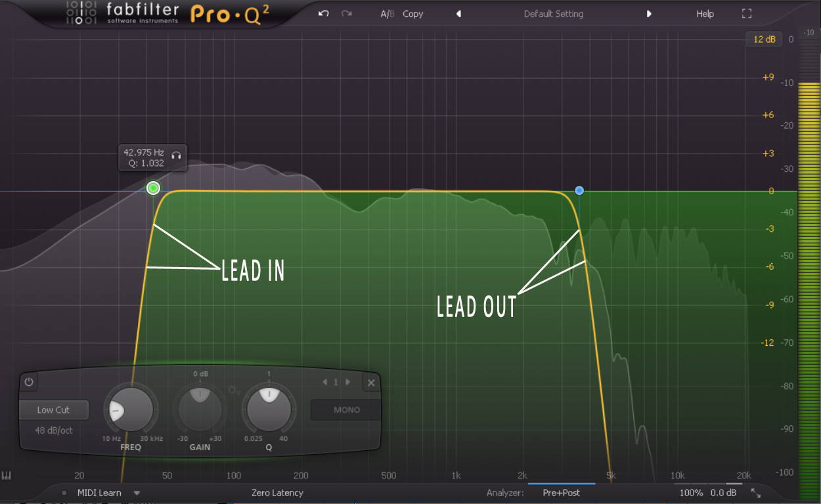Click the 0.0 dB output gain value
821x504 pixels.
[723, 493]
